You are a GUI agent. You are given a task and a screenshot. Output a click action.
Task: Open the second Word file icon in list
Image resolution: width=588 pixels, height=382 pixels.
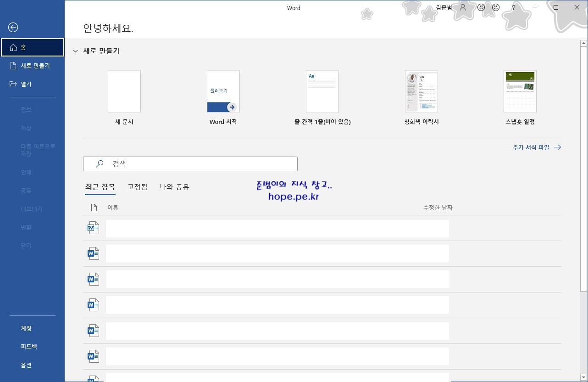tap(93, 253)
